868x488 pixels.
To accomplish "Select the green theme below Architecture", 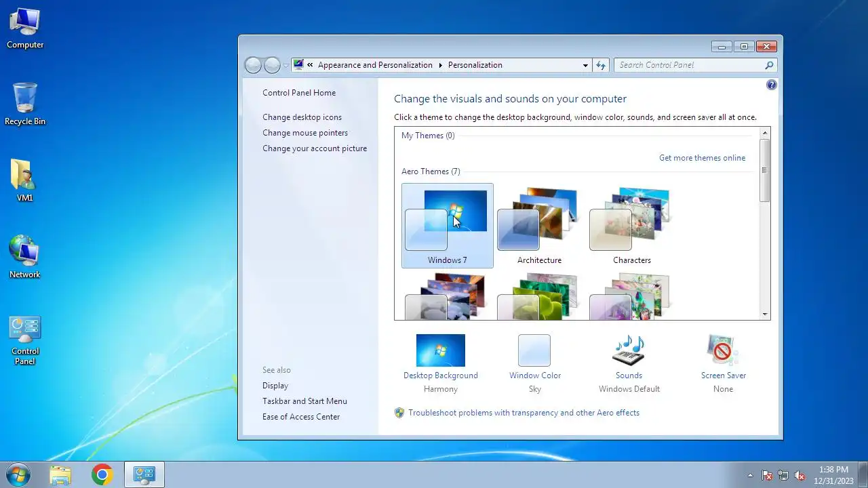I will tap(538, 296).
